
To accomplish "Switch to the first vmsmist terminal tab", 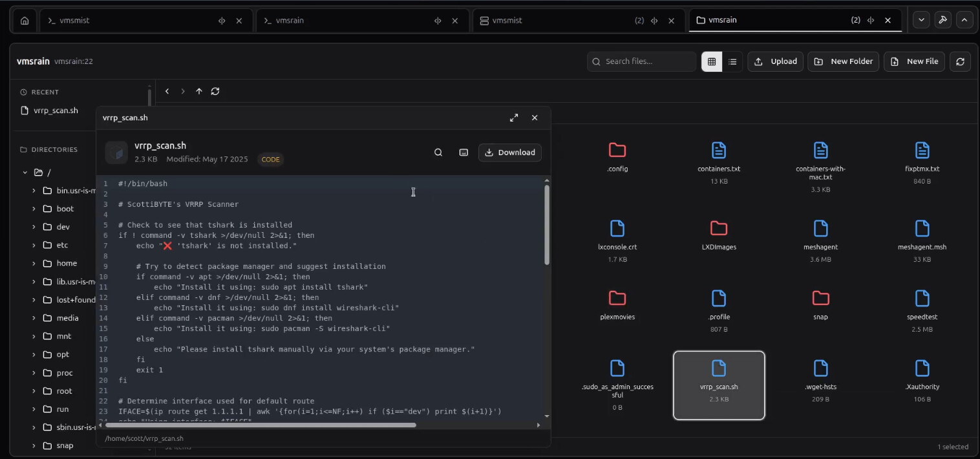I will point(129,21).
